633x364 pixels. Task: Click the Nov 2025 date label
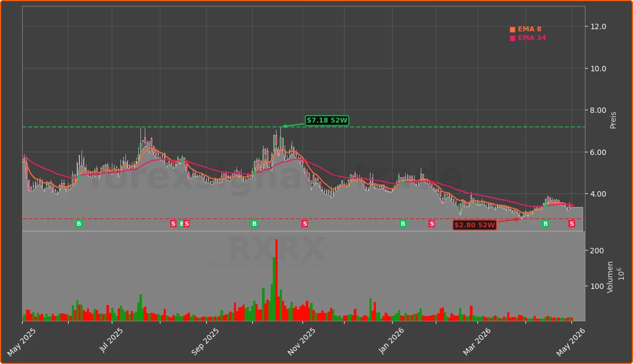[x=301, y=341]
